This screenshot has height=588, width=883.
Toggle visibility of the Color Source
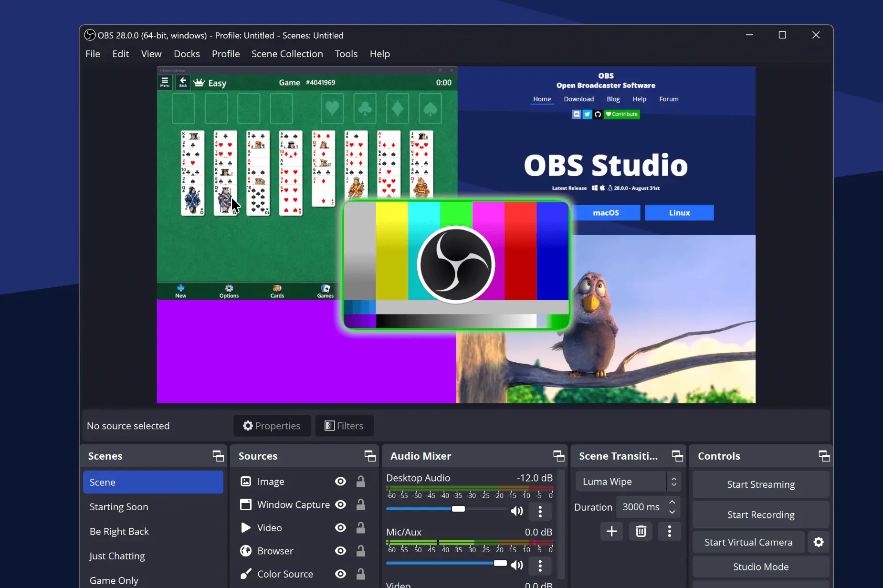(x=340, y=574)
